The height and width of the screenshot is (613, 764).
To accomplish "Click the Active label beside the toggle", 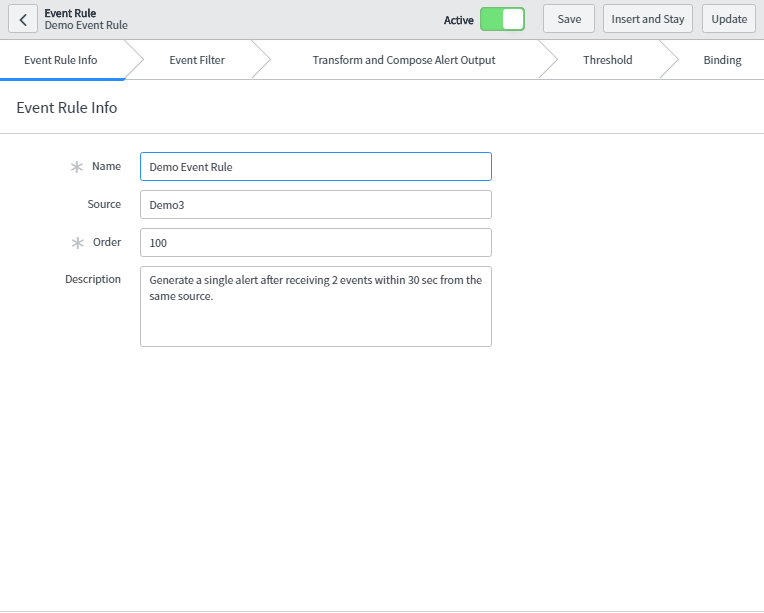I will [458, 20].
